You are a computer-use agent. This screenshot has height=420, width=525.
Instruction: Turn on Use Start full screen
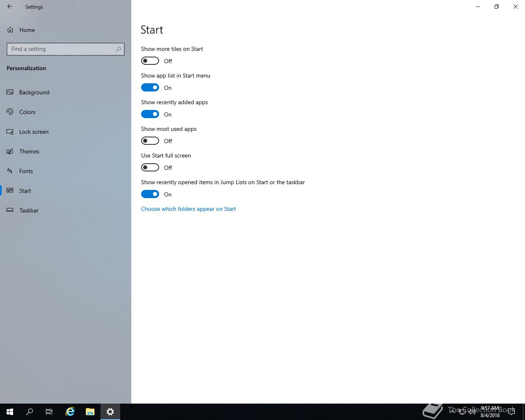click(150, 167)
